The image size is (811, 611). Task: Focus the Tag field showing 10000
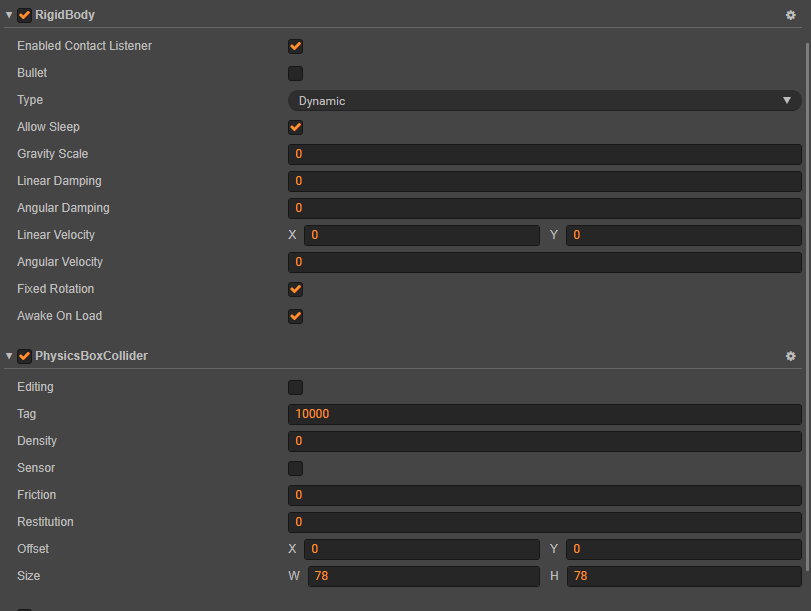pos(544,414)
